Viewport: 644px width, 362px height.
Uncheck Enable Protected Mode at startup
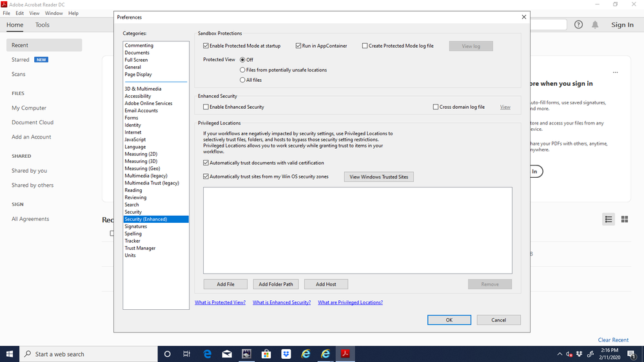click(206, 46)
